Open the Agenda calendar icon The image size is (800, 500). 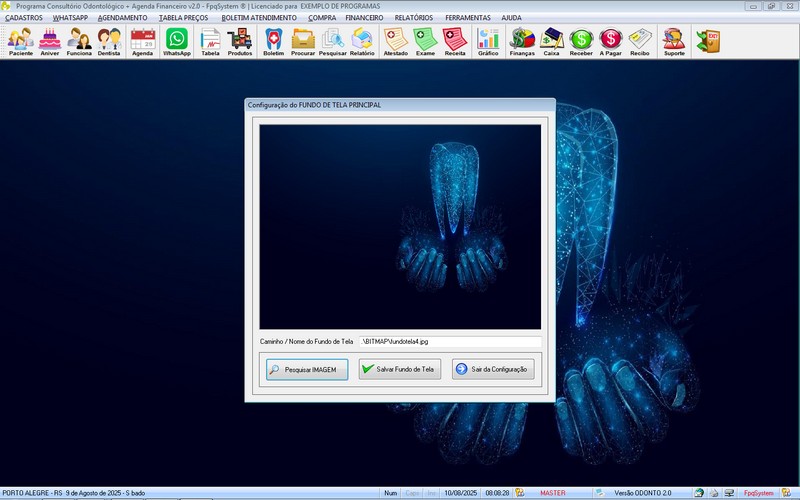143,41
